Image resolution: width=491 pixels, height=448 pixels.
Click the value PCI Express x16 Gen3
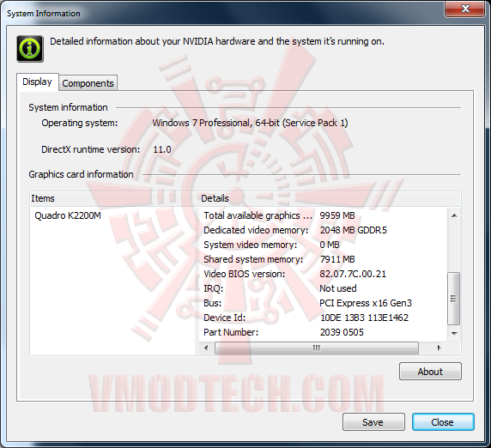[366, 303]
